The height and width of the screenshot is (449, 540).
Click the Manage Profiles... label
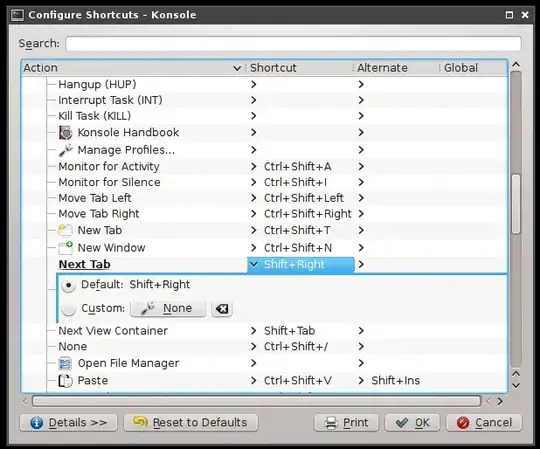126,150
